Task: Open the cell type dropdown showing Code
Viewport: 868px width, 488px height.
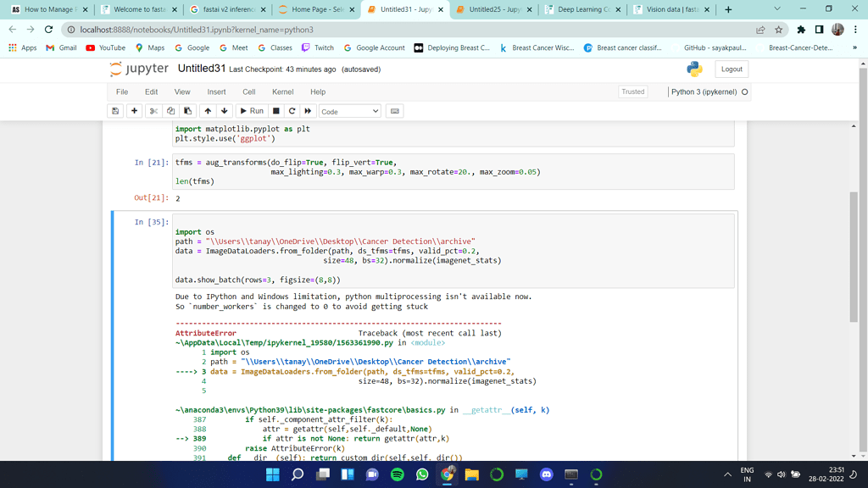Action: point(350,110)
